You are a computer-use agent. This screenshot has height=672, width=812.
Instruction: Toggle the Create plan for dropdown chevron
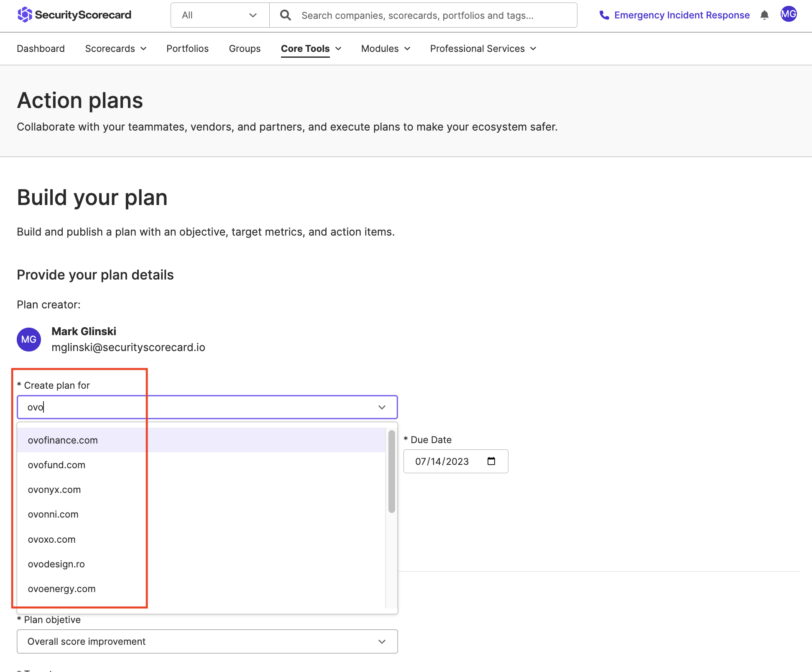(382, 407)
